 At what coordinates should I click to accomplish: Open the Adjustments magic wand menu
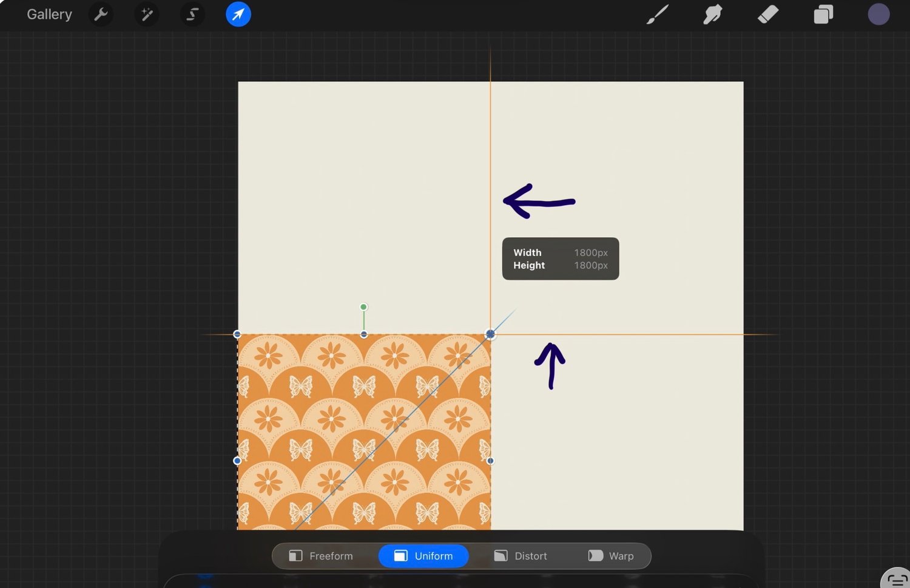(x=147, y=14)
